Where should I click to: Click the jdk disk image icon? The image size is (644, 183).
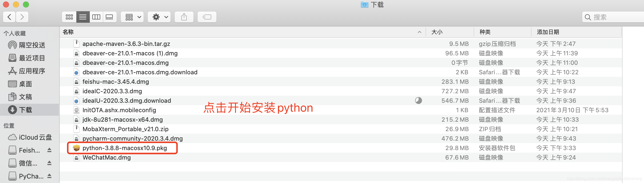[77, 119]
